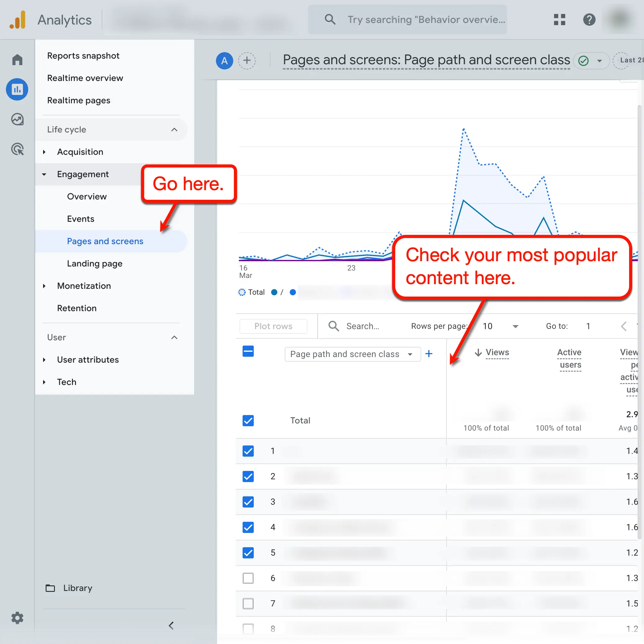Click the Plot rows button
Screen dimensions: 644x644
click(273, 326)
